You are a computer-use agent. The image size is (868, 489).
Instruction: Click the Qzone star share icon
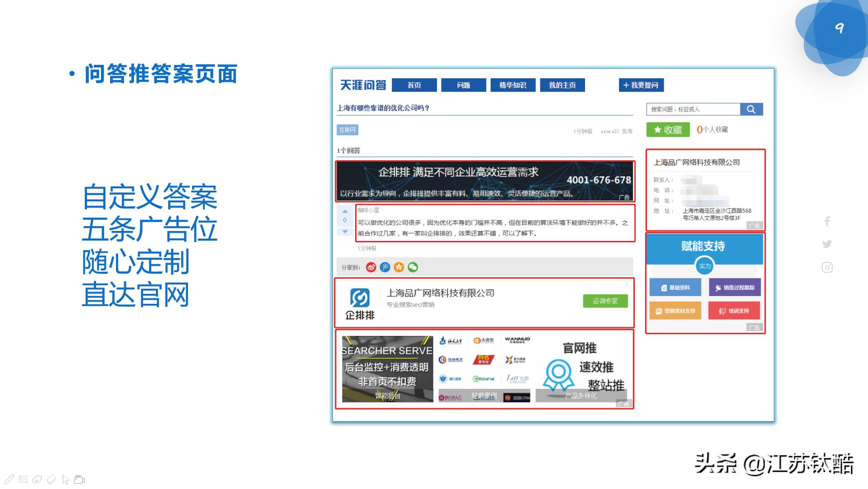(x=398, y=267)
